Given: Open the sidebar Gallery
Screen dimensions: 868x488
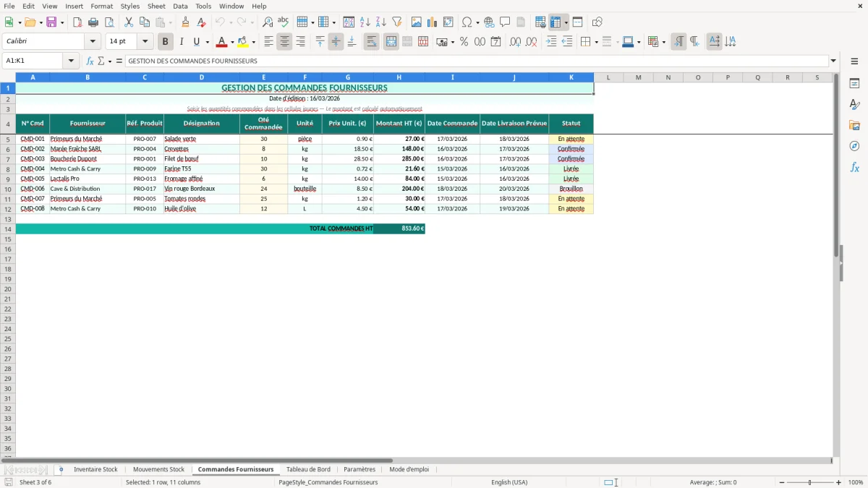Looking at the screenshot, I should click(854, 126).
